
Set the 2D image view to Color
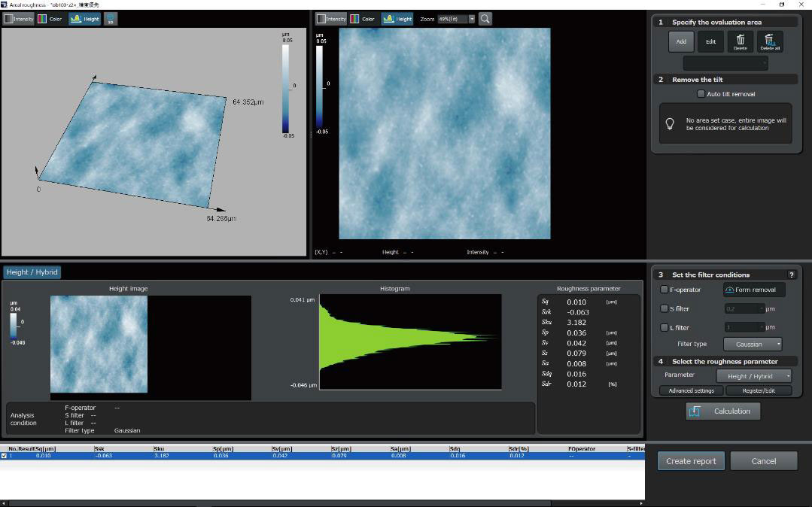363,19
